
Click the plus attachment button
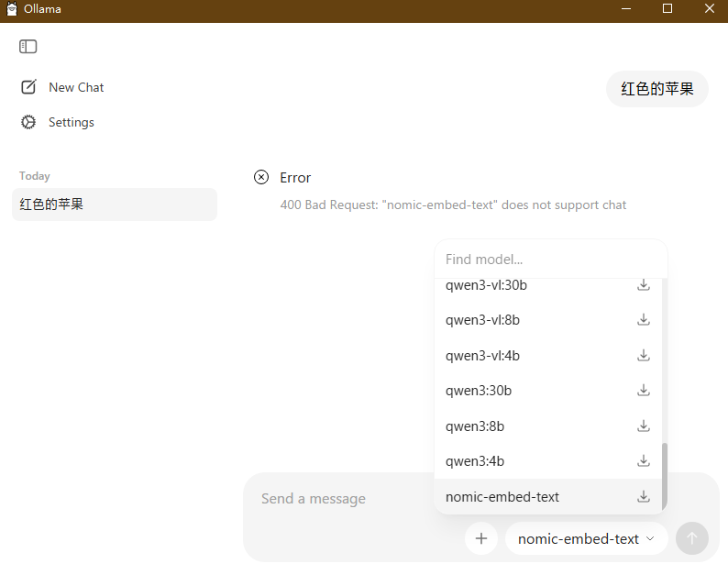tap(481, 538)
